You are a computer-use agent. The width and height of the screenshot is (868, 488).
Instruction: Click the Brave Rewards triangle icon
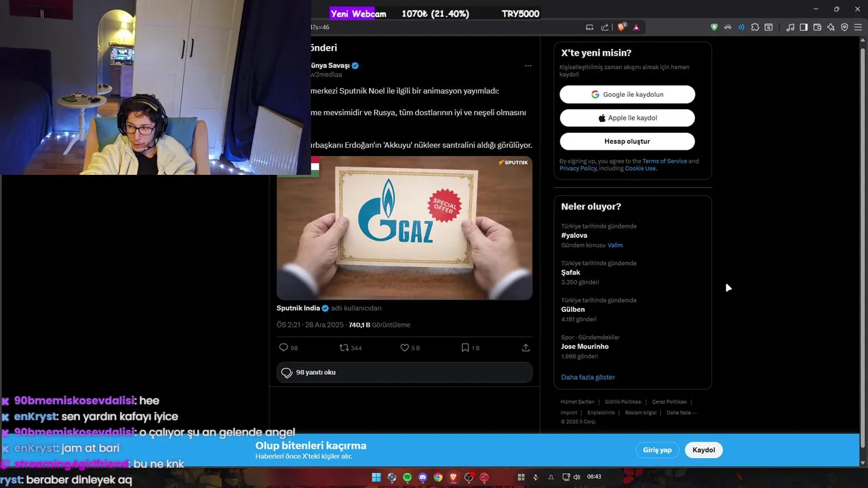(x=636, y=27)
